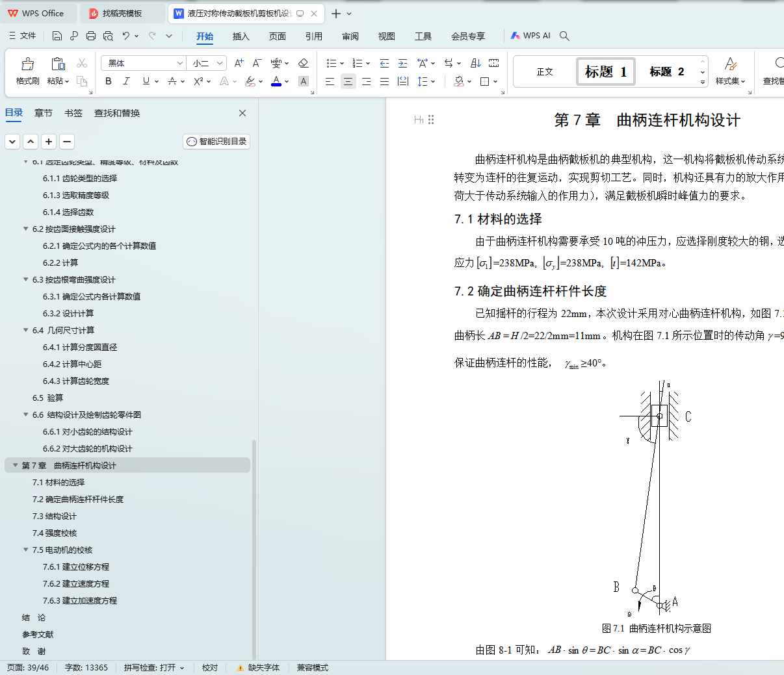This screenshot has width=784, height=675.
Task: Click the Paste (粘贴) clipboard icon
Action: tap(58, 64)
